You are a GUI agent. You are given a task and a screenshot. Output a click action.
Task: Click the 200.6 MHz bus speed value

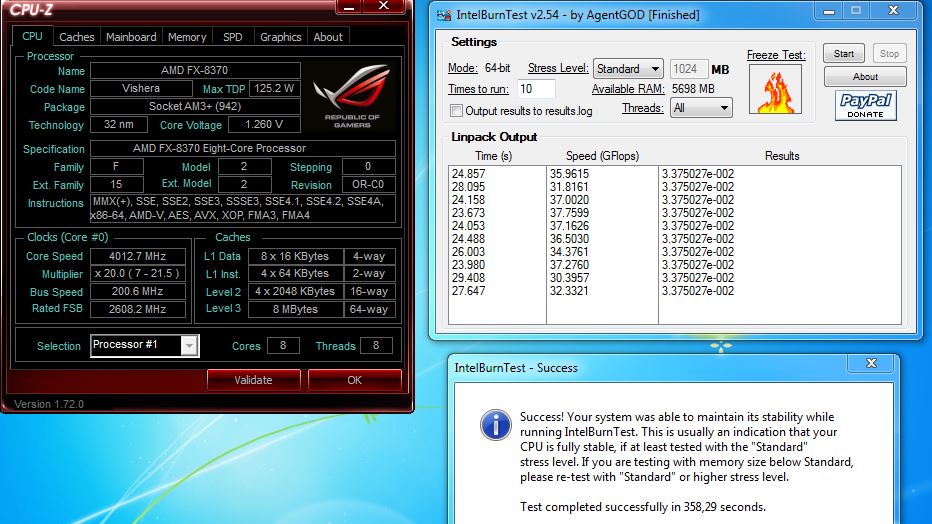pyautogui.click(x=137, y=292)
